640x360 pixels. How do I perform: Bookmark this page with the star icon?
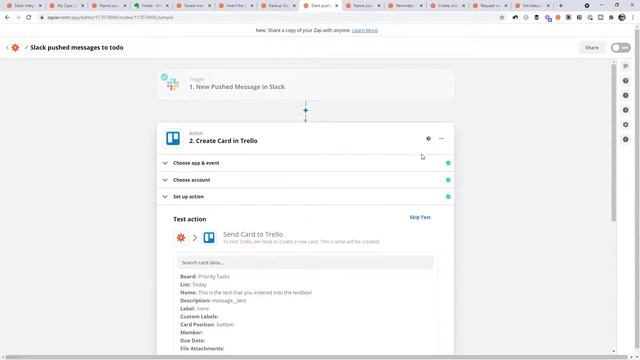pos(502,18)
